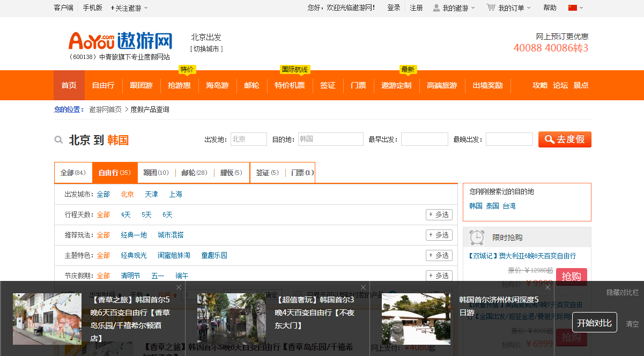The width and height of the screenshot is (644, 356).
Task: Go to 首页 in main navigation
Action: [x=69, y=85]
